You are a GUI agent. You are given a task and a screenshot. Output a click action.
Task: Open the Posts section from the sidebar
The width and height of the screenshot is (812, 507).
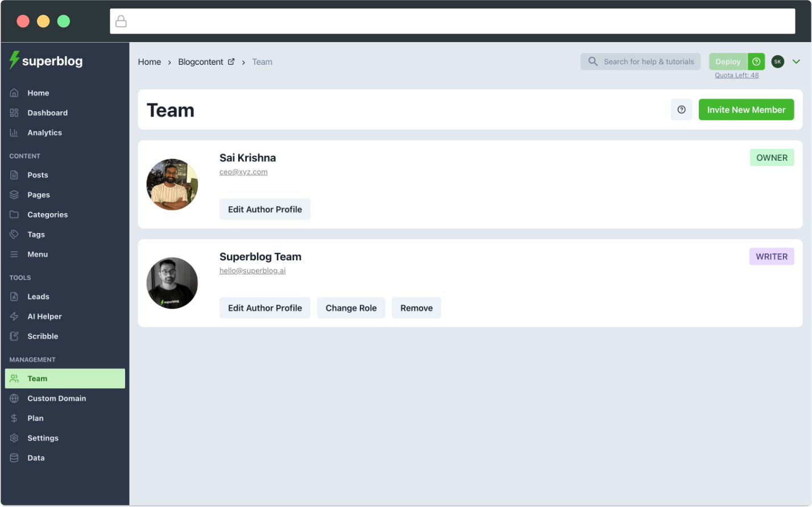(x=37, y=174)
